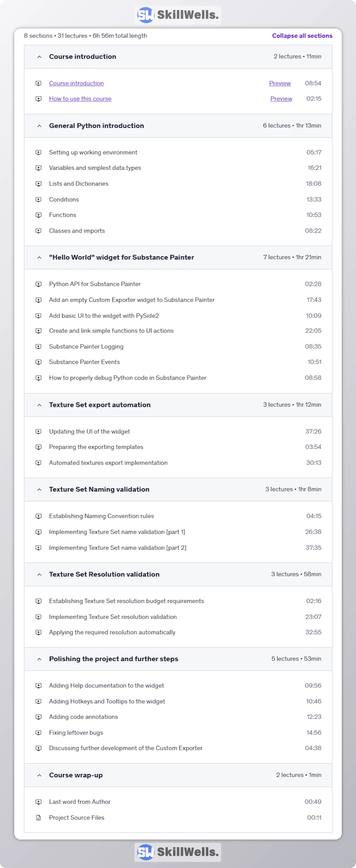356x868 pixels.
Task: Preview the Course introduction lecture
Action: tap(280, 83)
